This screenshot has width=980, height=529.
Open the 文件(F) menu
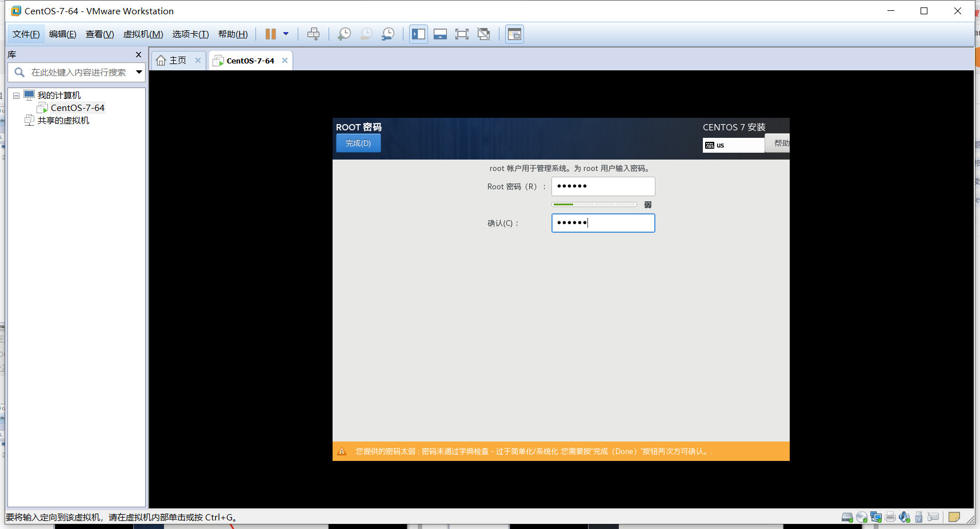(26, 34)
